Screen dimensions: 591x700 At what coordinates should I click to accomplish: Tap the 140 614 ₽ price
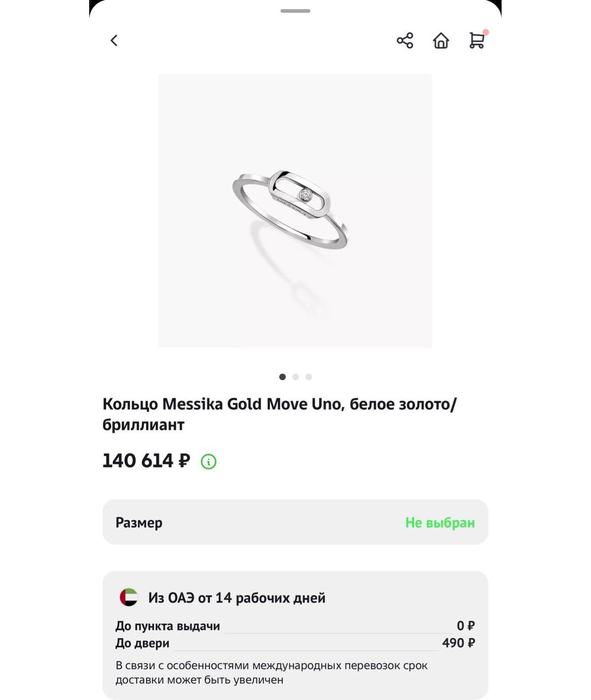click(146, 460)
